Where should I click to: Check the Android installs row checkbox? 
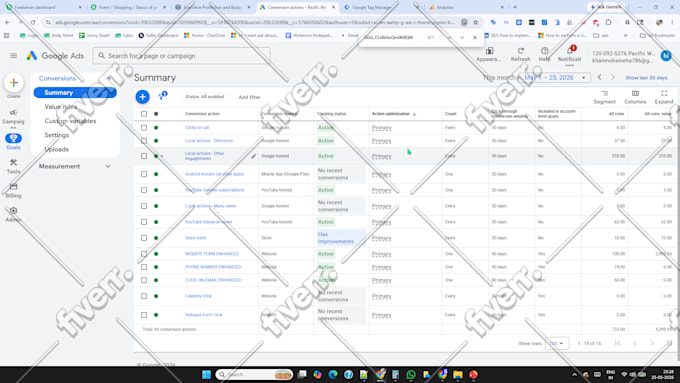[x=144, y=174]
